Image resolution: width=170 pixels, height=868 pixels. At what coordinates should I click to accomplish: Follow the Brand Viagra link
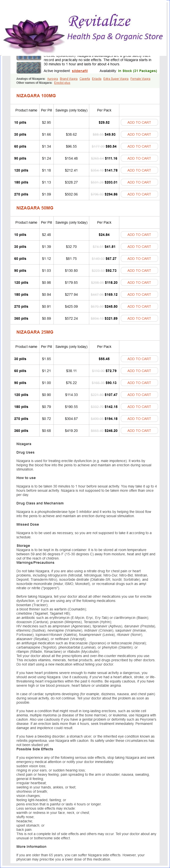(x=69, y=79)
